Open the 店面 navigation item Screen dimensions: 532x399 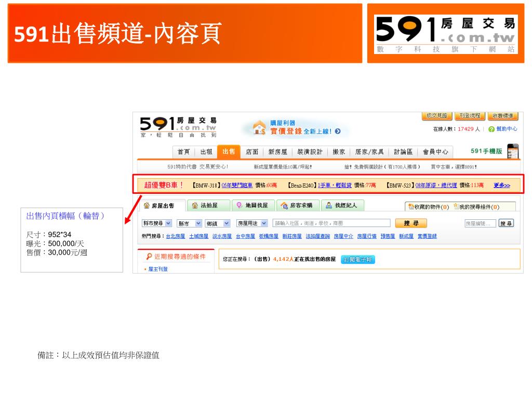click(252, 152)
